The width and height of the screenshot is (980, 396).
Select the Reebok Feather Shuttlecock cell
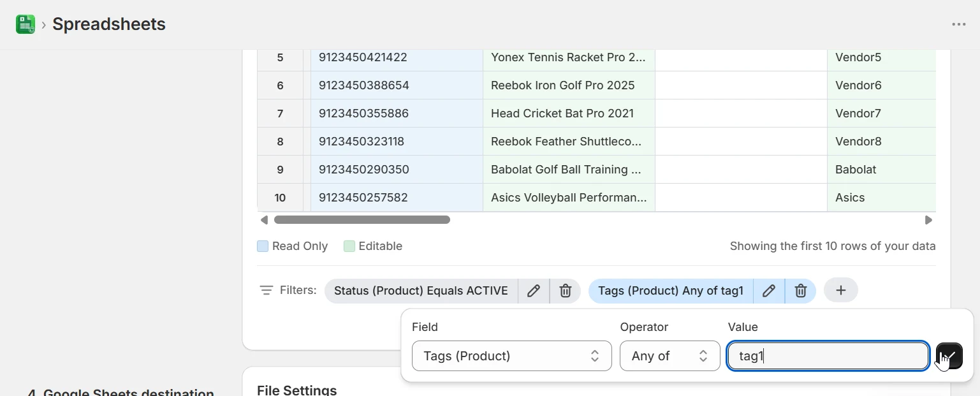[569, 142]
